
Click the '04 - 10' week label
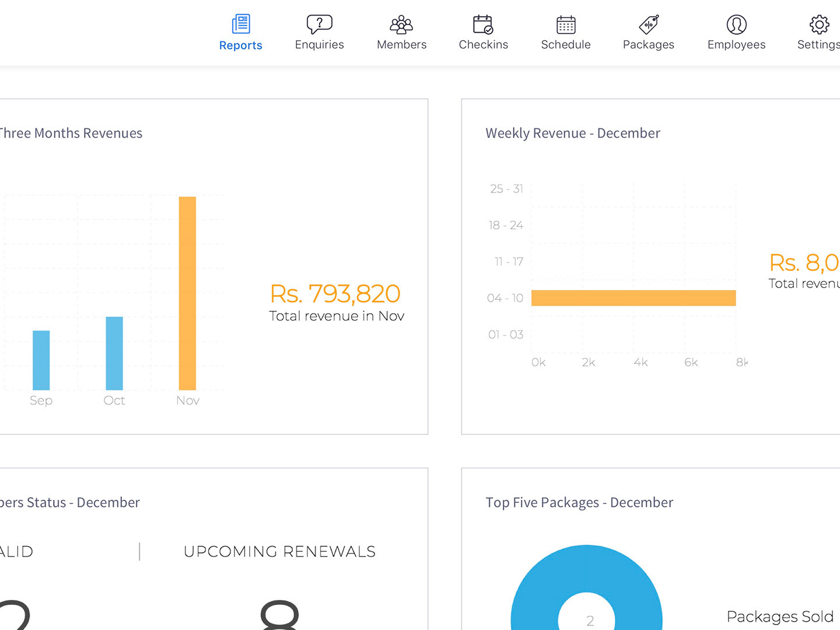(x=505, y=298)
